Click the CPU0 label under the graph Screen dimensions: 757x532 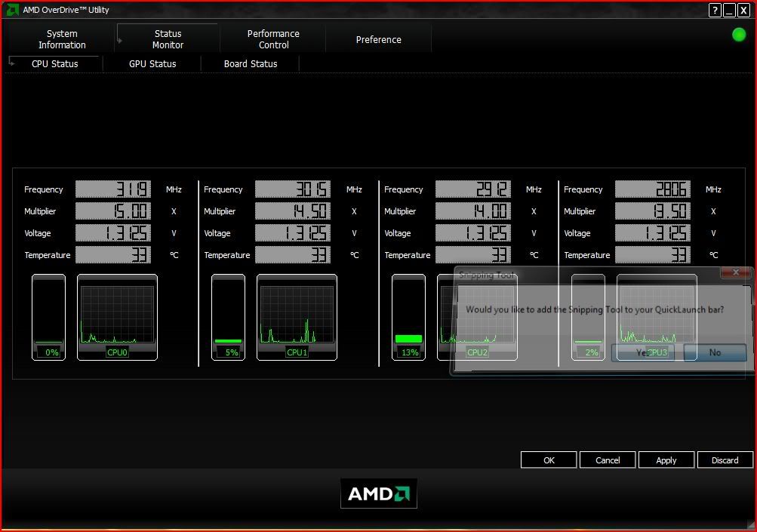(x=117, y=352)
